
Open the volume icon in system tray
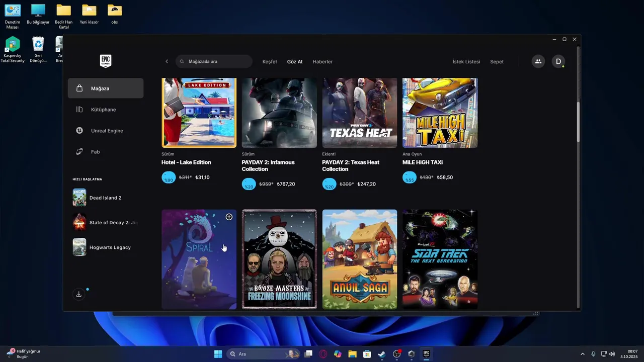pos(612,354)
